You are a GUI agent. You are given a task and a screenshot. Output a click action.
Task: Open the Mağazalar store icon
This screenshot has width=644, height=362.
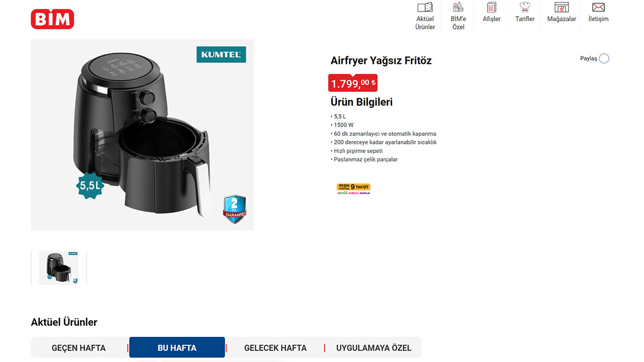point(561,8)
